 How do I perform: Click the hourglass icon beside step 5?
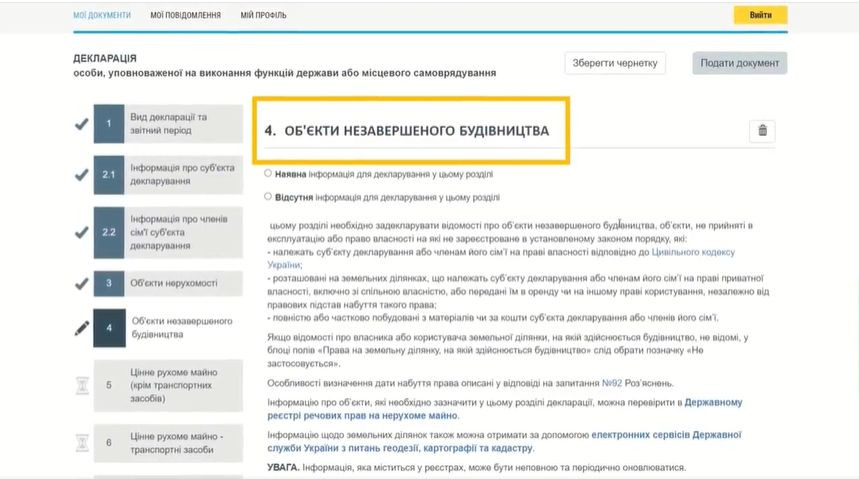point(82,385)
